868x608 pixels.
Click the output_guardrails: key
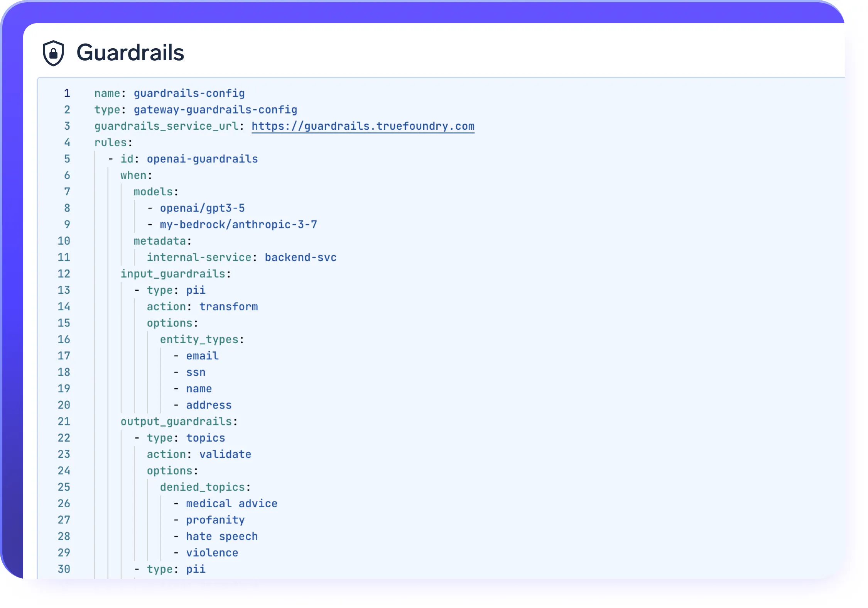point(179,422)
